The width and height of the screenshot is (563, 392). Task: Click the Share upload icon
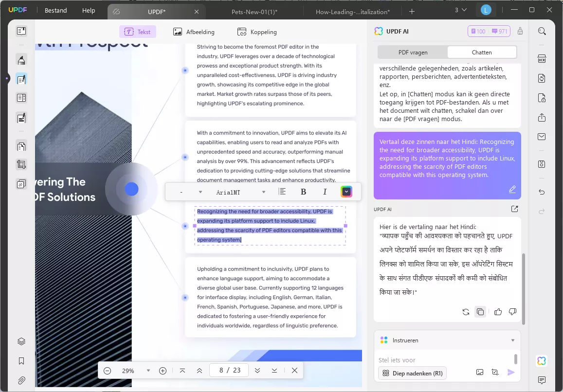pos(542,117)
